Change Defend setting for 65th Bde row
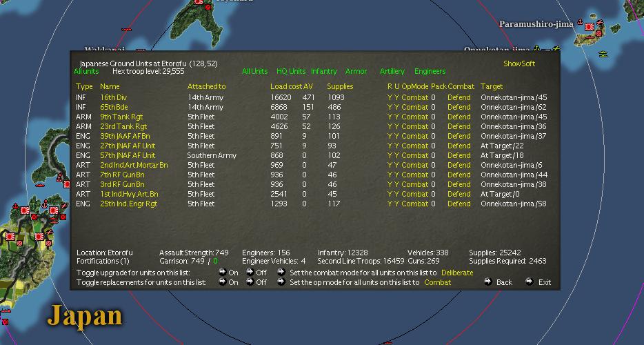This screenshot has width=644, height=345. click(459, 107)
